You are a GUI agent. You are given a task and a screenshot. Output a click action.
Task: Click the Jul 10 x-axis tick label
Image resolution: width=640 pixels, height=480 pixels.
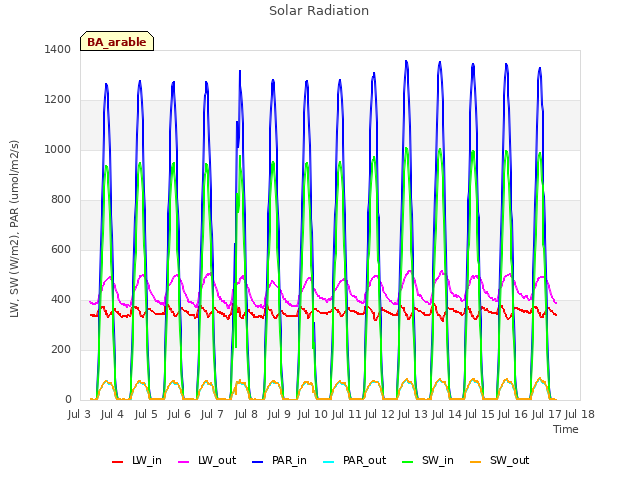[x=313, y=414]
